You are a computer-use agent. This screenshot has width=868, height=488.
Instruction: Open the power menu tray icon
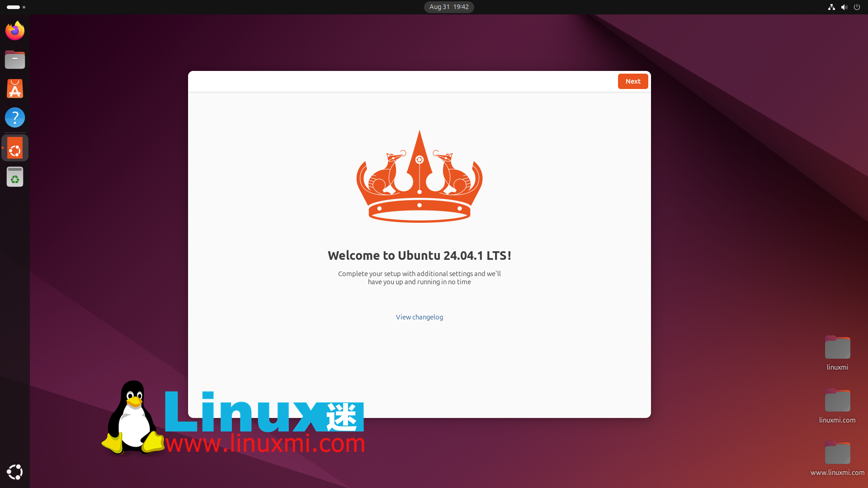pyautogui.click(x=857, y=7)
